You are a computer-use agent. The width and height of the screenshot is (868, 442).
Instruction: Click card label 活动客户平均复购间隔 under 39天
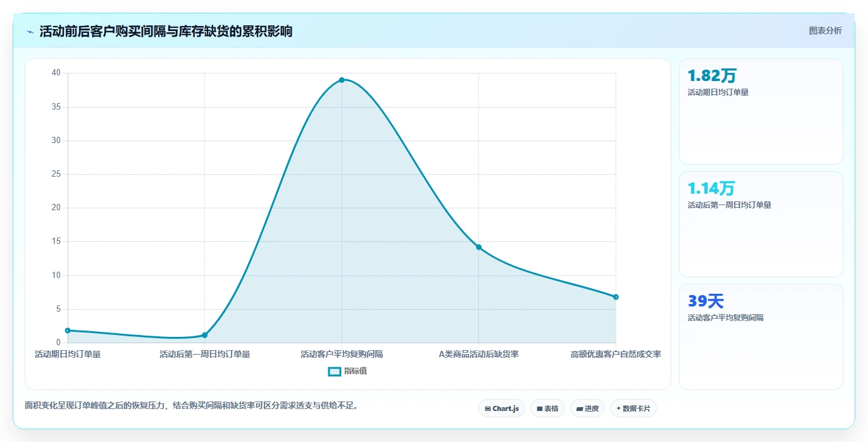pyautogui.click(x=726, y=318)
